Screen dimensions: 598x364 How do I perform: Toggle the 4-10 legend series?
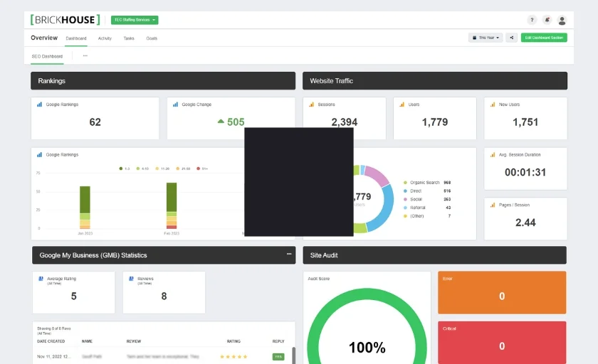point(142,168)
